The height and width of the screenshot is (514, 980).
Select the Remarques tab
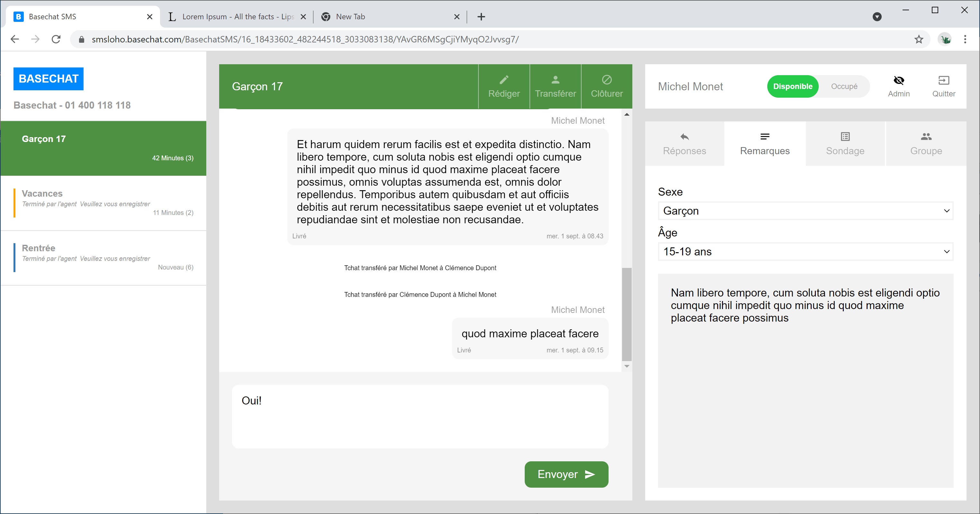click(x=765, y=144)
